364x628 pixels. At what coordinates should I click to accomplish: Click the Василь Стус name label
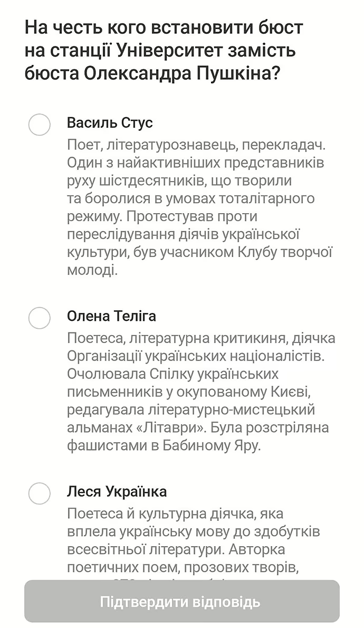pyautogui.click(x=110, y=123)
